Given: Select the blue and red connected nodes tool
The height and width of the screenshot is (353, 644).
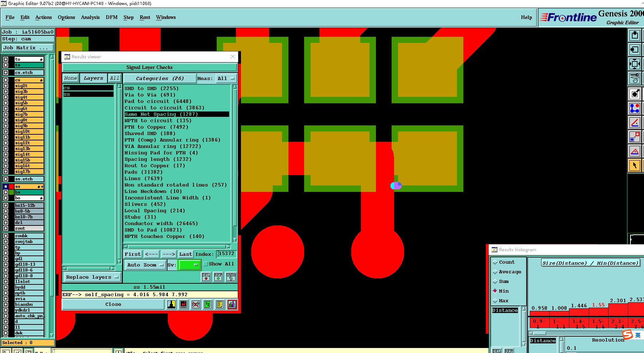Looking at the screenshot, I should (x=635, y=108).
